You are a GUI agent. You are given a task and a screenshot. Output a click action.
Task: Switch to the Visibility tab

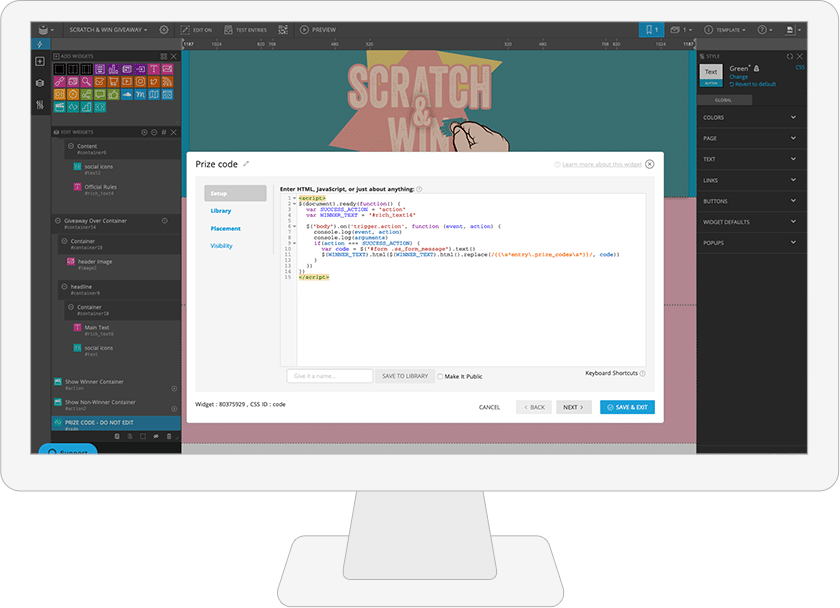221,246
